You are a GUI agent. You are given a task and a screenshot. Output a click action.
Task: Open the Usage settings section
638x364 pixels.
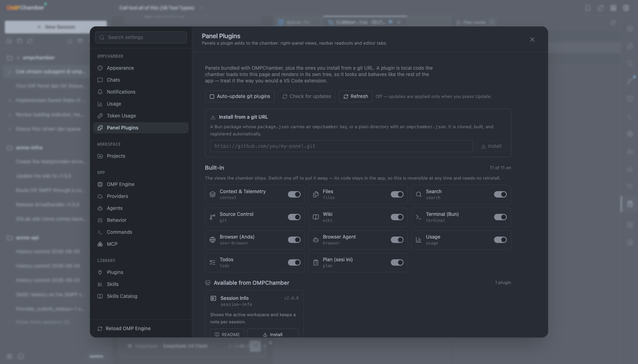(141, 104)
